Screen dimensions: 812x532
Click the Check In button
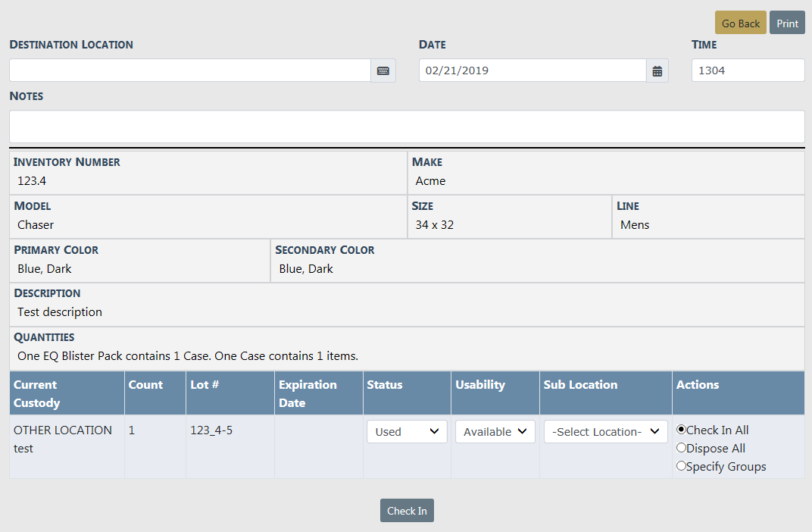tap(407, 511)
